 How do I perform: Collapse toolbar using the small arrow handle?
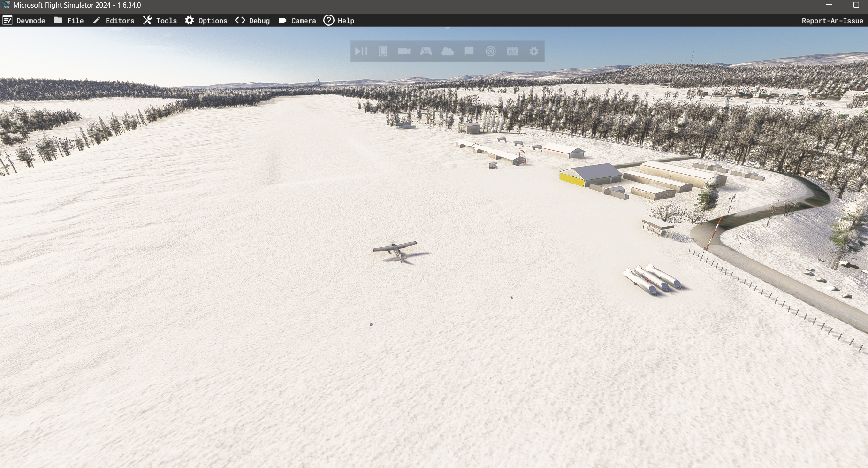point(448,29)
